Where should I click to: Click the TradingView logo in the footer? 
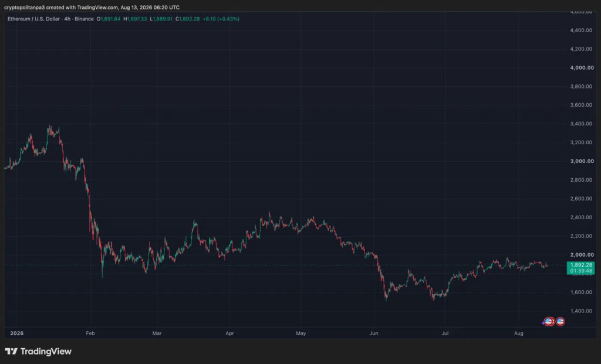click(x=38, y=351)
